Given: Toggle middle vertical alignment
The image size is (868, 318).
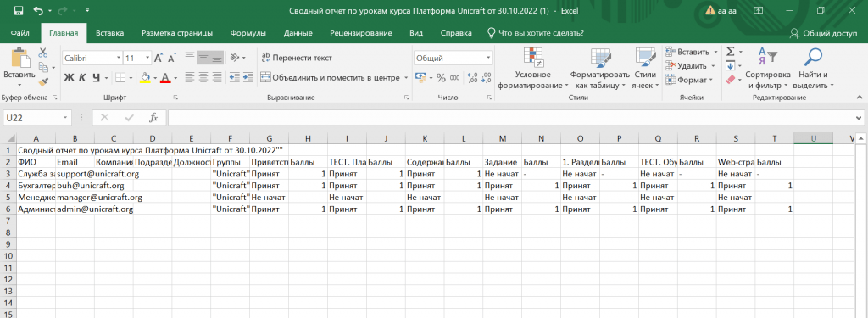Looking at the screenshot, I should coord(203,57).
